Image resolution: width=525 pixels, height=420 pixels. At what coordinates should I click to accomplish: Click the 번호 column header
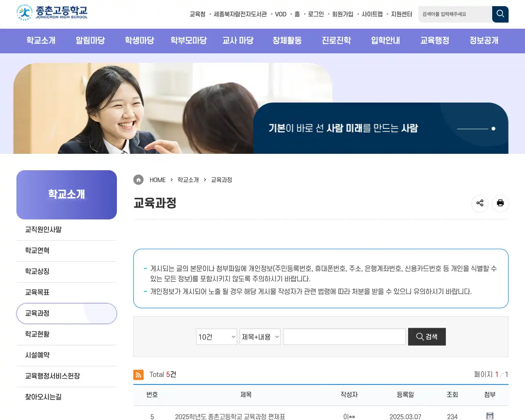152,395
